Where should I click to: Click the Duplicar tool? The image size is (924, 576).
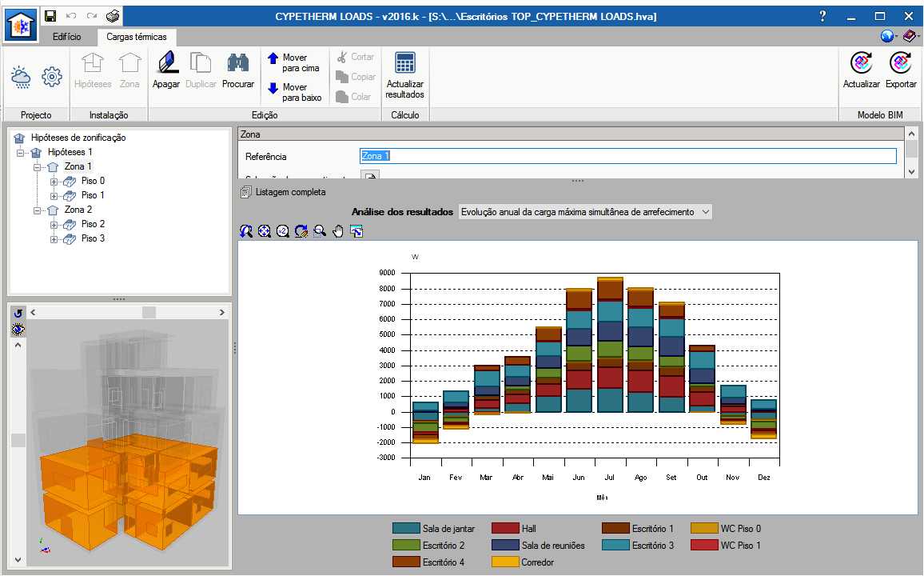pos(201,70)
